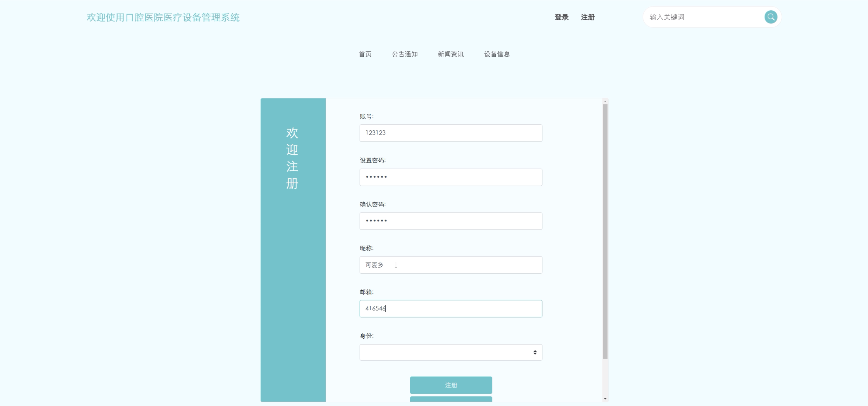This screenshot has height=406, width=868.
Task: Open 新闻资讯 navigation item
Action: [451, 54]
